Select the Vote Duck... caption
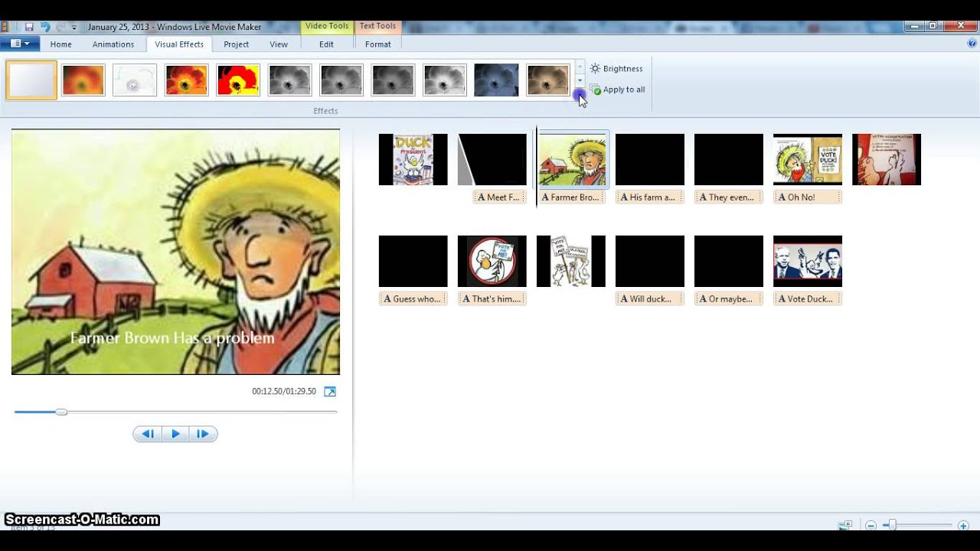This screenshot has height=551, width=980. [x=808, y=299]
